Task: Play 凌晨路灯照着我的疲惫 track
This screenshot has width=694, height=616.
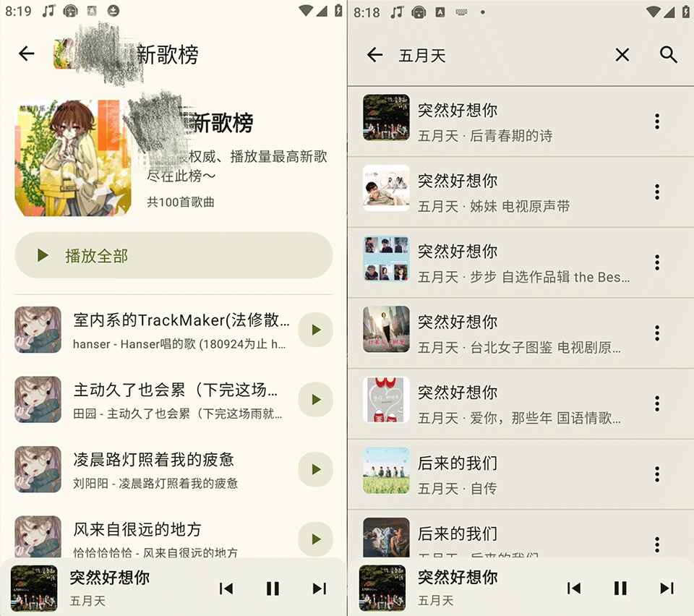Action: (x=316, y=469)
